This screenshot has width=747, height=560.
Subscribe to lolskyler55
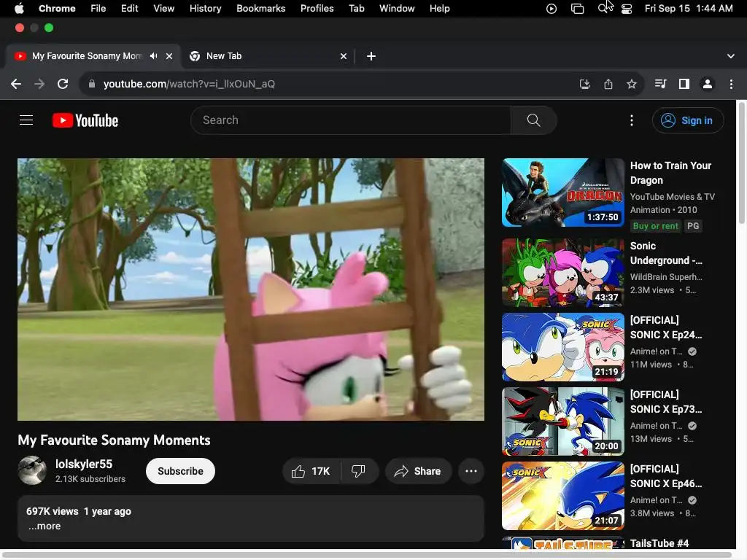(x=181, y=472)
